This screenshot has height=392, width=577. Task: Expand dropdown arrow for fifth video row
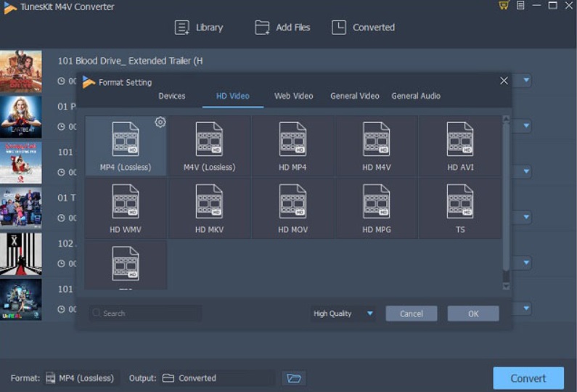pyautogui.click(x=526, y=263)
